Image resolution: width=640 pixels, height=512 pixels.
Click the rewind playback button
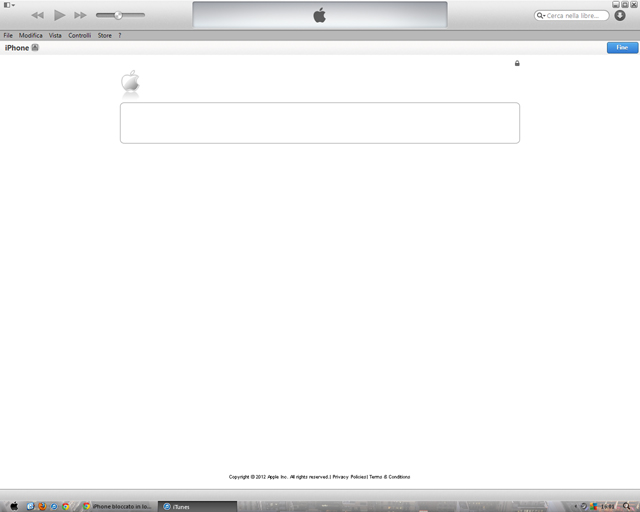pos(38,16)
